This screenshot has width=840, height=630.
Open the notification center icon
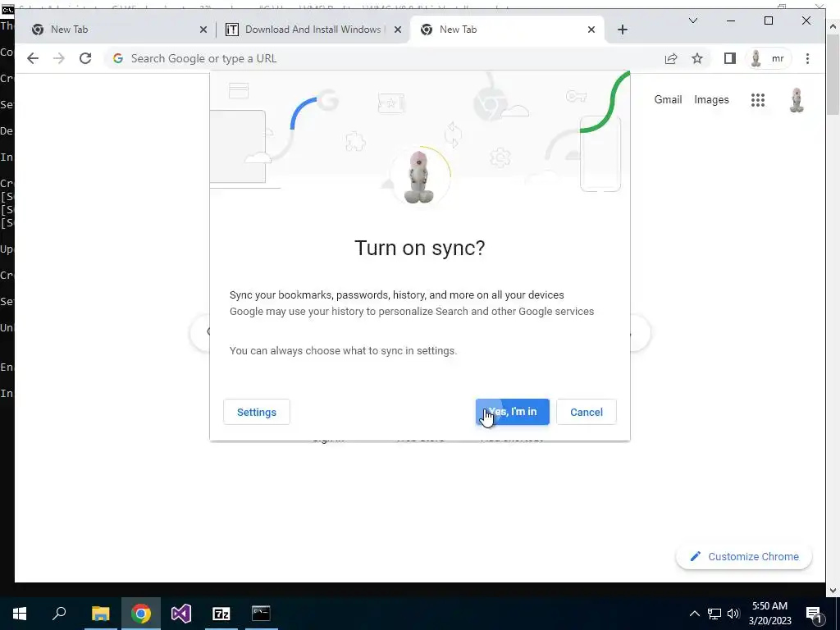[815, 614]
